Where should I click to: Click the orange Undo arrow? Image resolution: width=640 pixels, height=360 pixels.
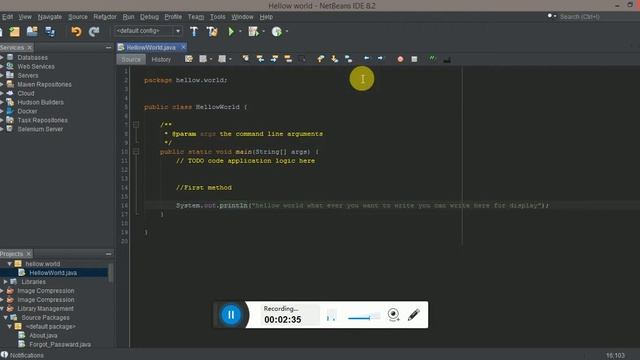(76, 31)
